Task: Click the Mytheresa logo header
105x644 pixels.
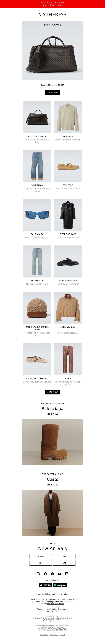Action: point(52,15)
